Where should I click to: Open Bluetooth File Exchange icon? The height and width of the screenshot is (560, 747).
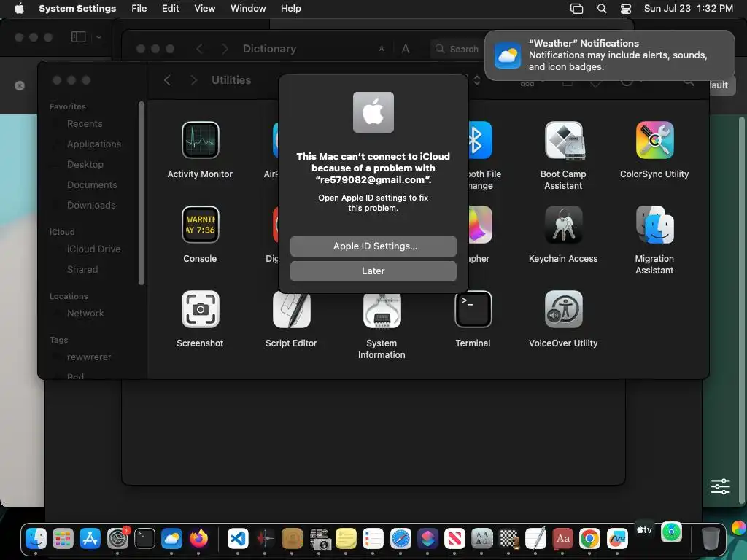tap(480, 140)
